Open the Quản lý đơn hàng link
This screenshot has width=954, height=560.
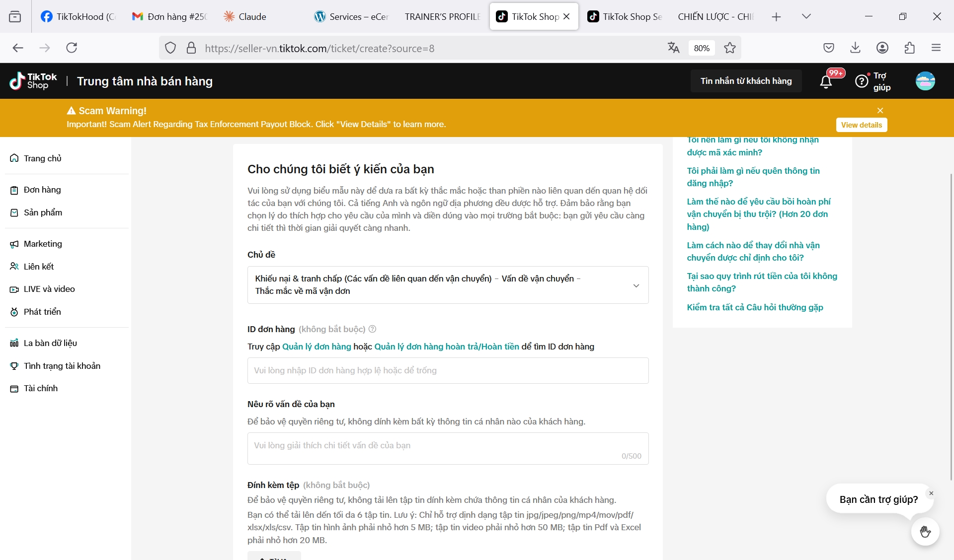(317, 347)
